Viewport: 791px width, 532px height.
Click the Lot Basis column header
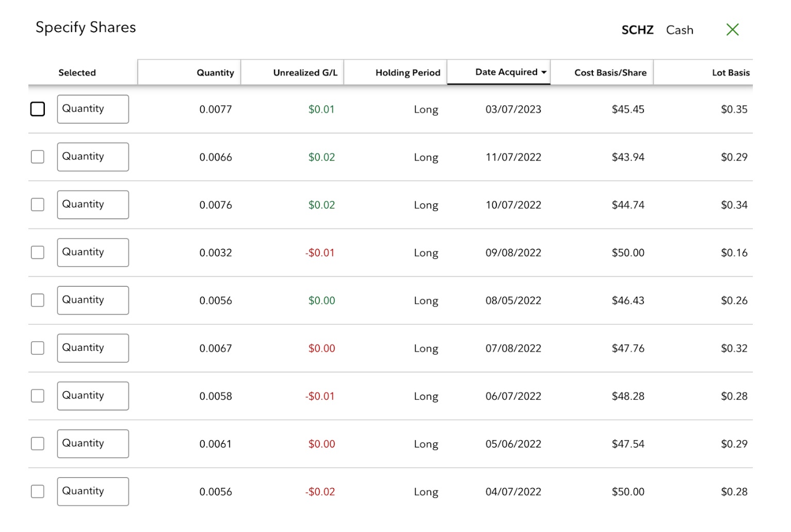click(x=730, y=73)
